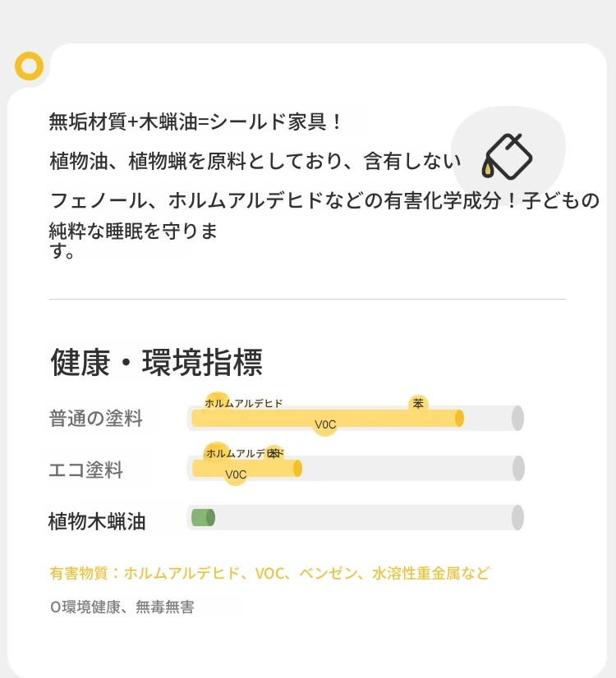
Task: Click the 無垢材質+木蝋油 headline text
Action: tap(195, 121)
